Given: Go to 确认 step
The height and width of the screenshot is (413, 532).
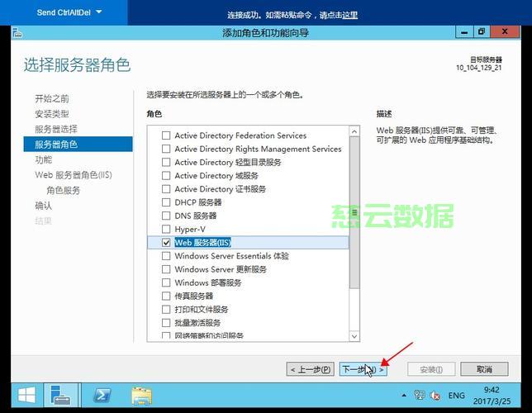Looking at the screenshot, I should [44, 206].
